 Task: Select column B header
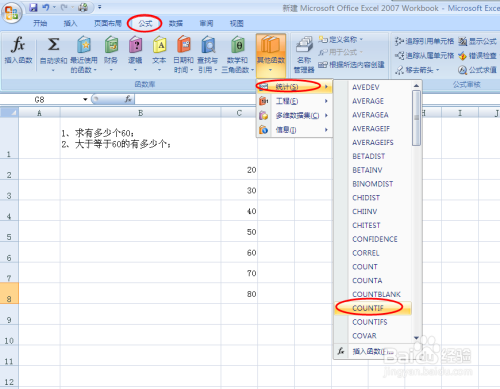[140, 113]
